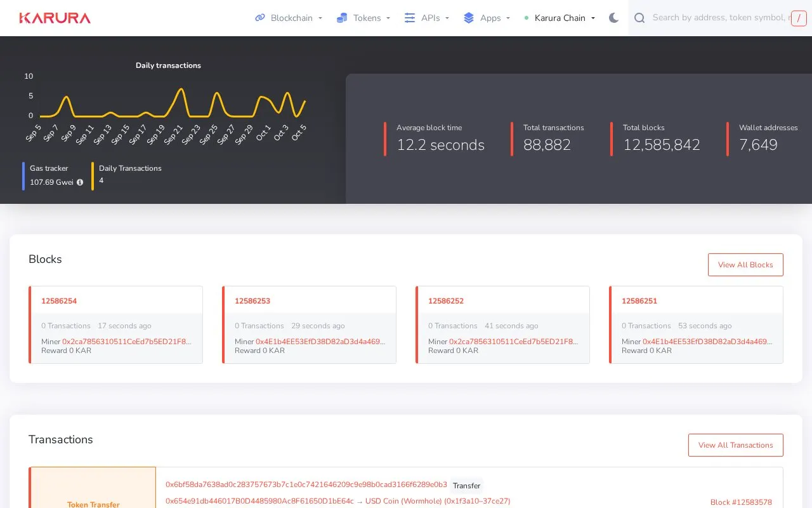Image resolution: width=812 pixels, height=508 pixels.
Task: Open block 12586252
Action: (446, 301)
